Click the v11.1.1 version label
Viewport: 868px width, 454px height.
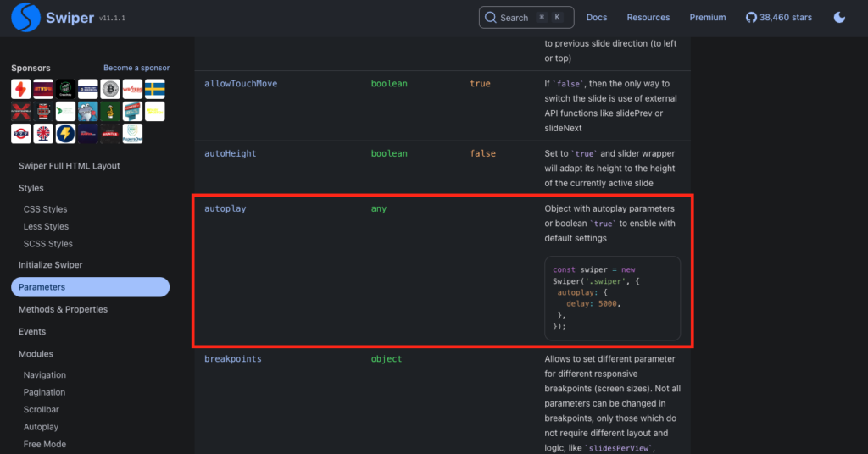point(113,19)
